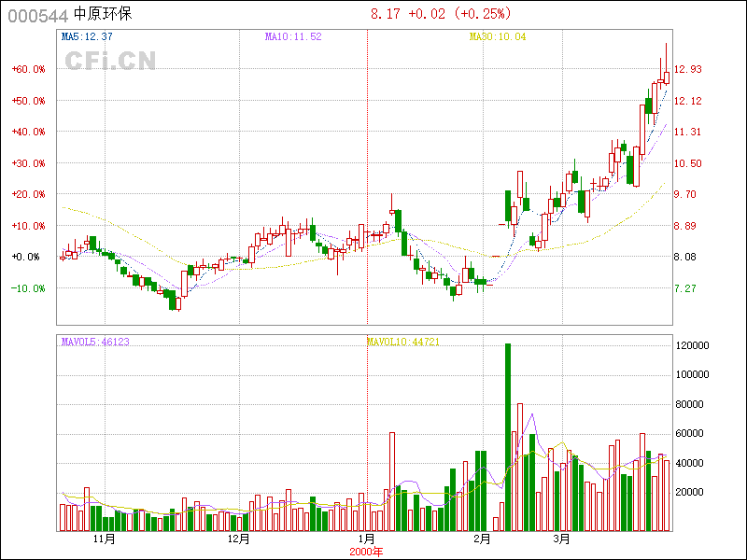
Task: Select the 1月 time axis marker
Action: (x=367, y=539)
